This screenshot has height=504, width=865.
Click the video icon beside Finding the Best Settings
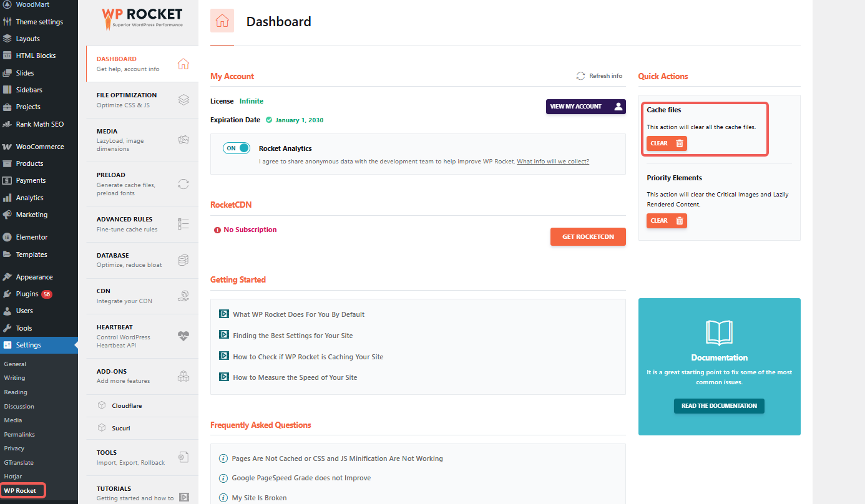(x=224, y=335)
